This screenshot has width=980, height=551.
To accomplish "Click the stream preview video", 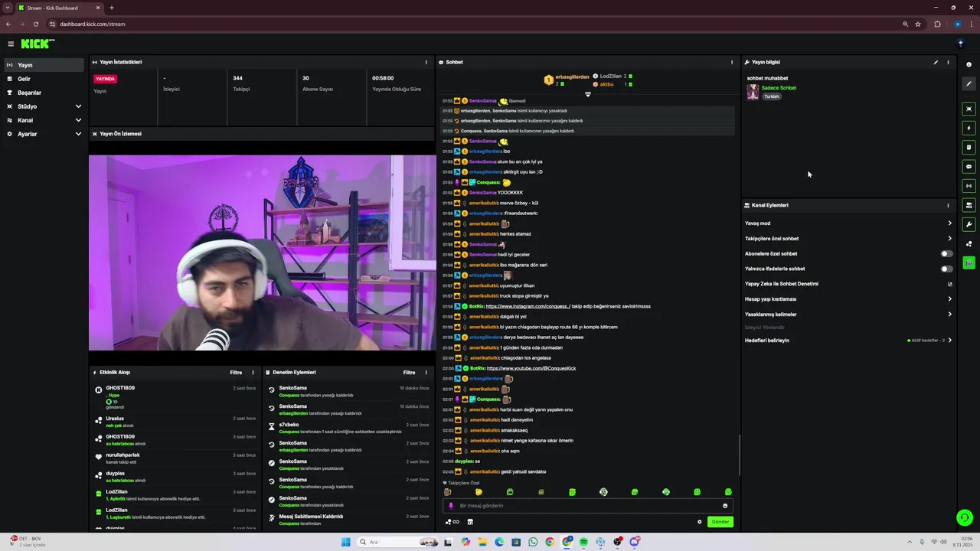I will 263,253.
